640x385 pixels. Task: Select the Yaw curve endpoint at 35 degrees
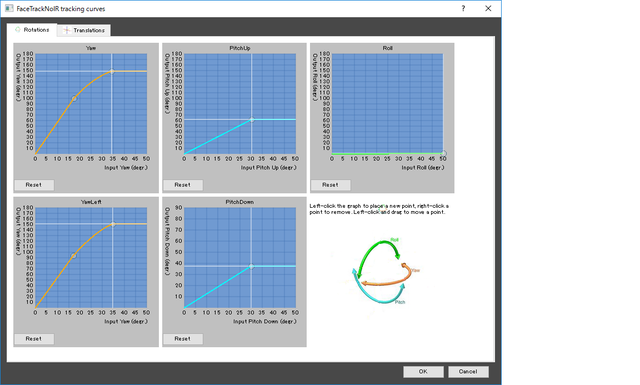pos(112,71)
